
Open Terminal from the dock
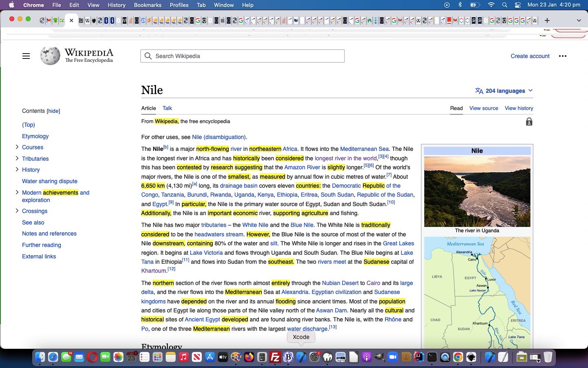pos(432,357)
